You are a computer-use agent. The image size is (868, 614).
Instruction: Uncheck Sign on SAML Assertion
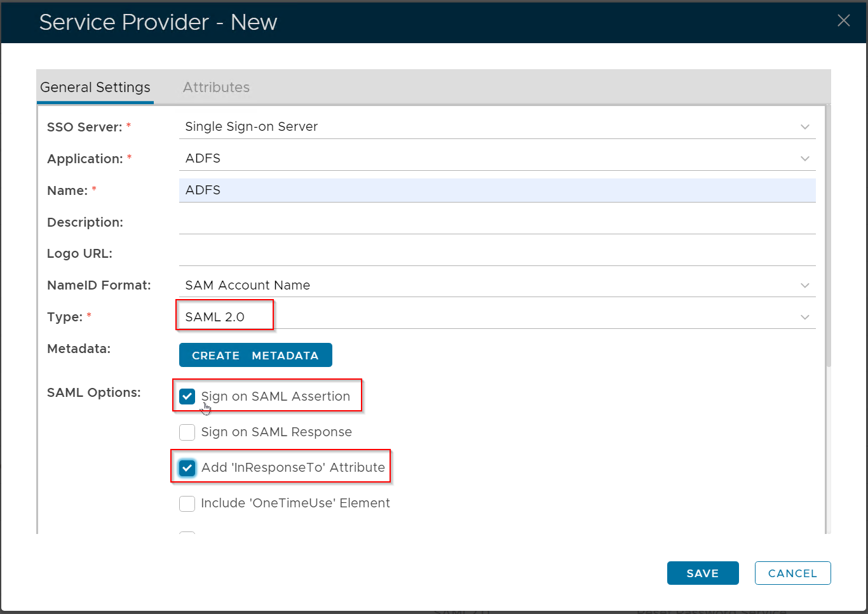187,397
